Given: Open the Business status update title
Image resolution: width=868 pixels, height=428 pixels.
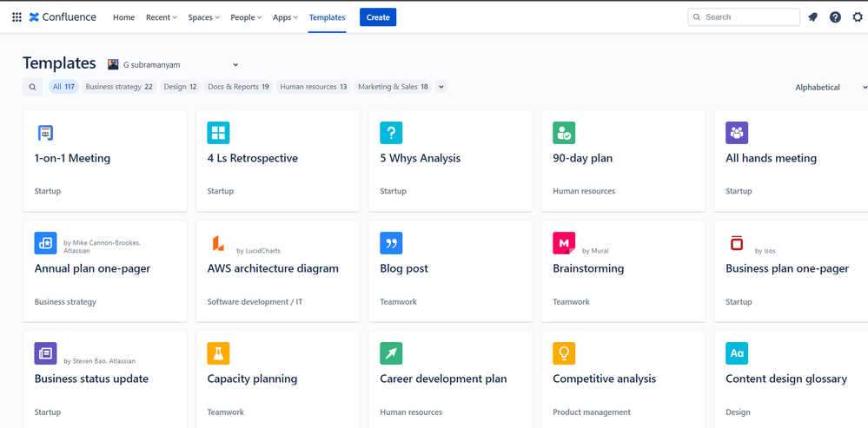Looking at the screenshot, I should (x=91, y=379).
